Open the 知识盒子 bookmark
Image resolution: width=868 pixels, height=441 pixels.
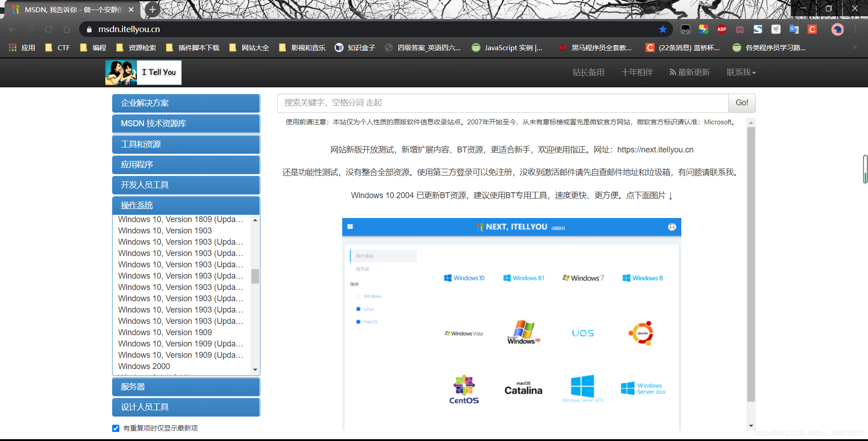coord(355,47)
